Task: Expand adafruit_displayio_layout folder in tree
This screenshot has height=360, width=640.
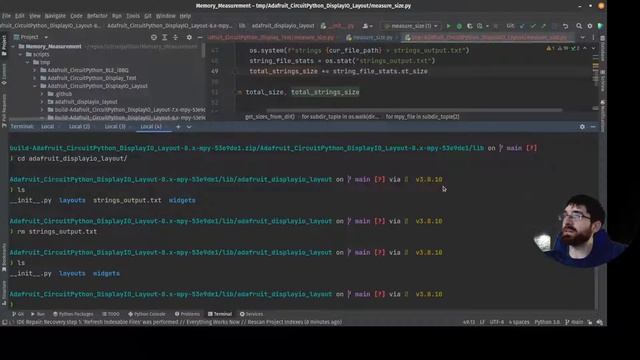Action: coord(42,102)
